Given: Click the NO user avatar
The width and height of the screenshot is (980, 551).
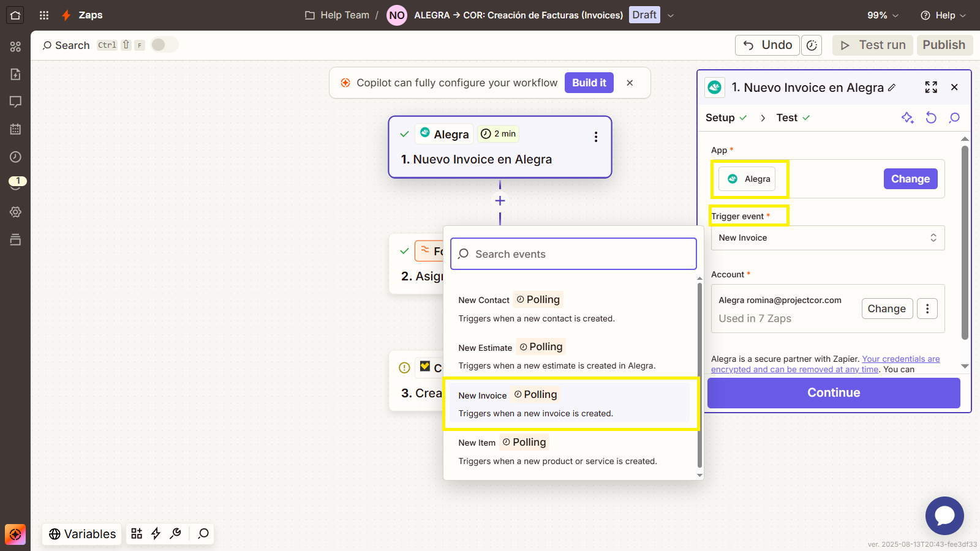Looking at the screenshot, I should tap(397, 15).
